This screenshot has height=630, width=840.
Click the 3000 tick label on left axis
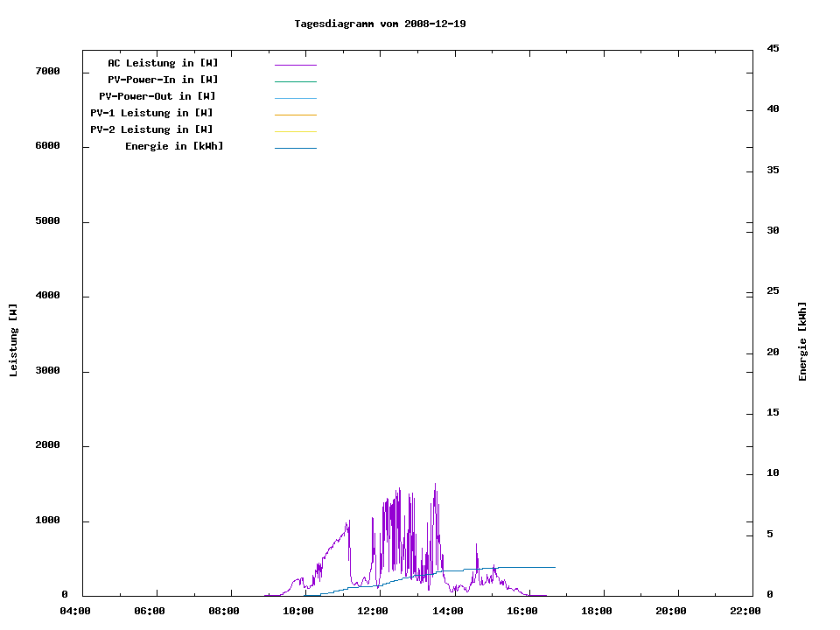[46, 371]
